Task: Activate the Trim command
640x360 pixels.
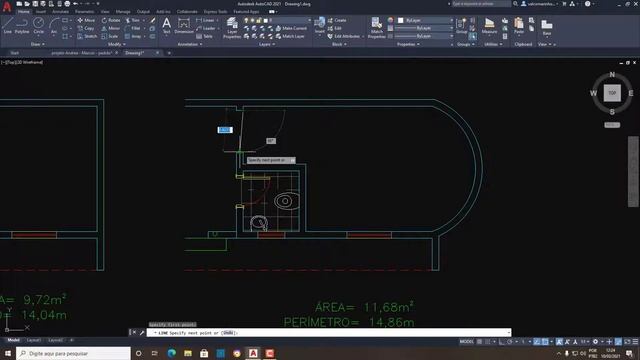Action: point(133,20)
